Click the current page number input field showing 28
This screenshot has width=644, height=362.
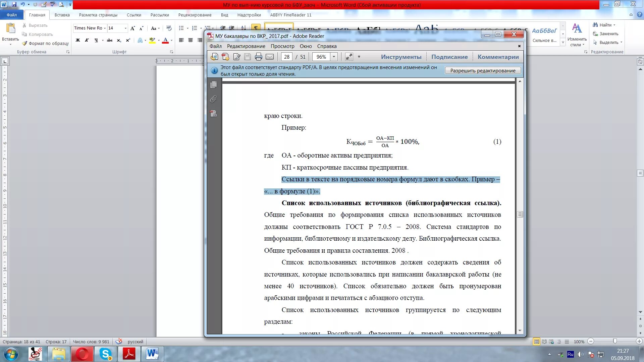[x=286, y=57]
